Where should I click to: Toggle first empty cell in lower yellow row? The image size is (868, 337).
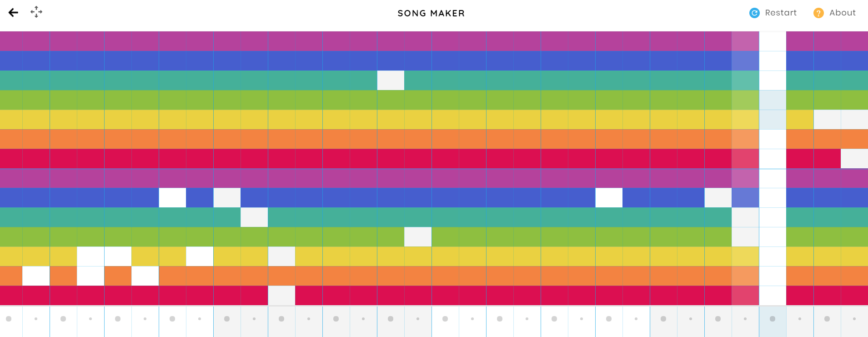pyautogui.click(x=90, y=257)
